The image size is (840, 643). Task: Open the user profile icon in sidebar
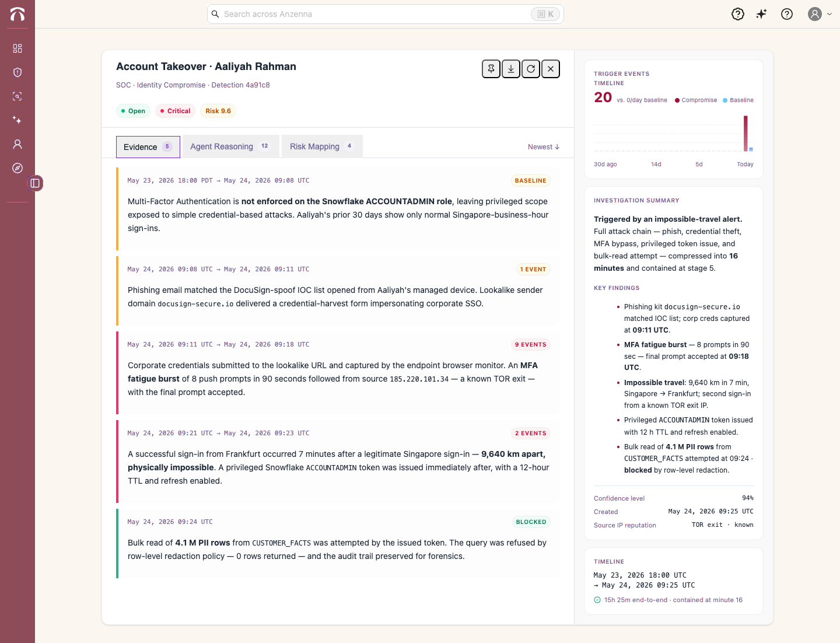click(x=17, y=144)
